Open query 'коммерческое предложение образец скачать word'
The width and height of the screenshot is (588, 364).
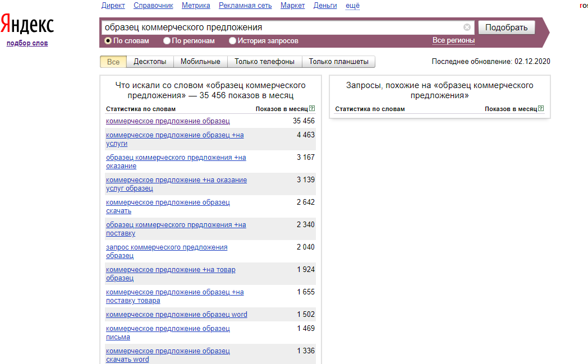[x=168, y=356]
